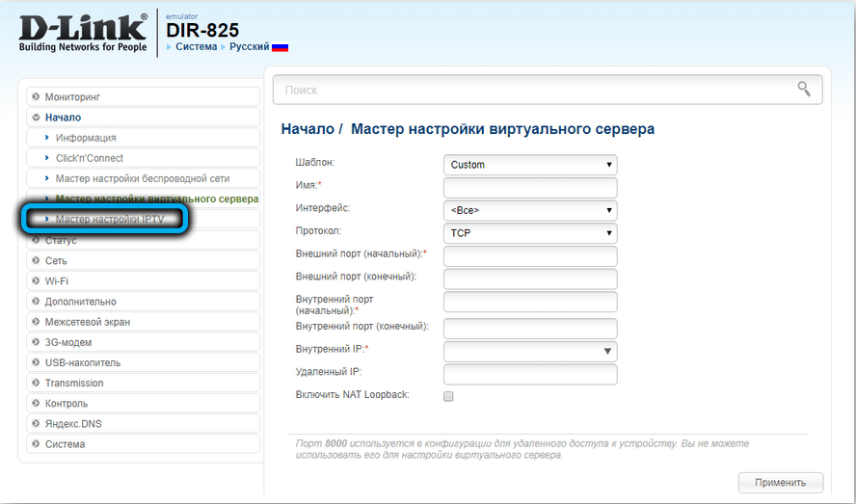Open Мастер настройки IPTV menu item
This screenshot has height=504, width=856.
[110, 220]
